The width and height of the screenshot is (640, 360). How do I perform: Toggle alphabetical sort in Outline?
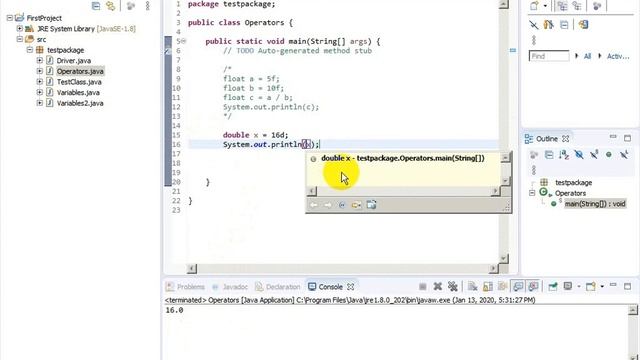[564, 155]
